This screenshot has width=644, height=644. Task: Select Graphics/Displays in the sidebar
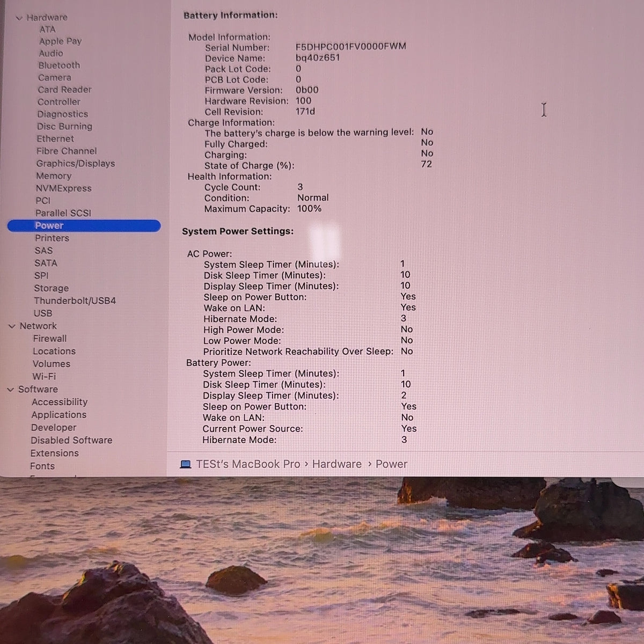[x=76, y=164]
